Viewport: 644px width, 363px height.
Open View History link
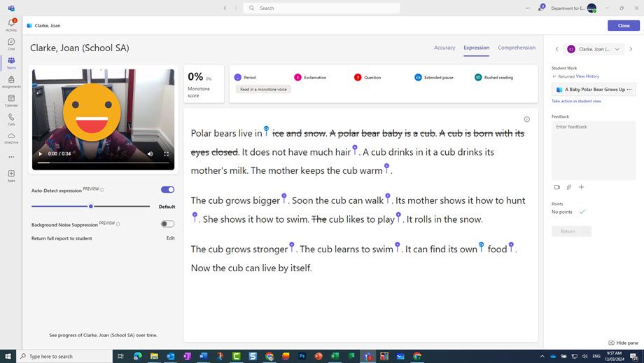587,76
